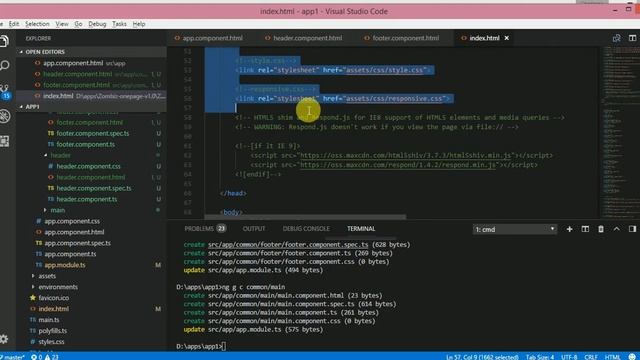The image size is (640, 360).
Task: Change CRLF end of line sequence
Action: pos(591,357)
